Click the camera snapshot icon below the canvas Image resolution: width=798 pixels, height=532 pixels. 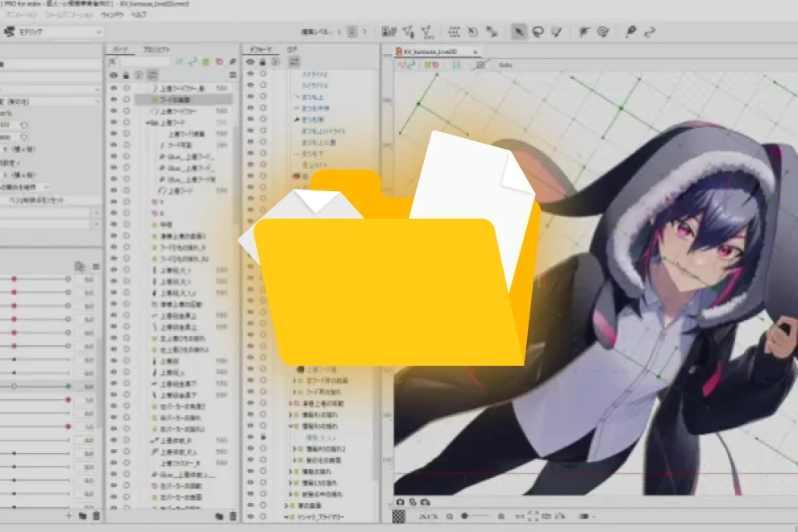[400, 502]
